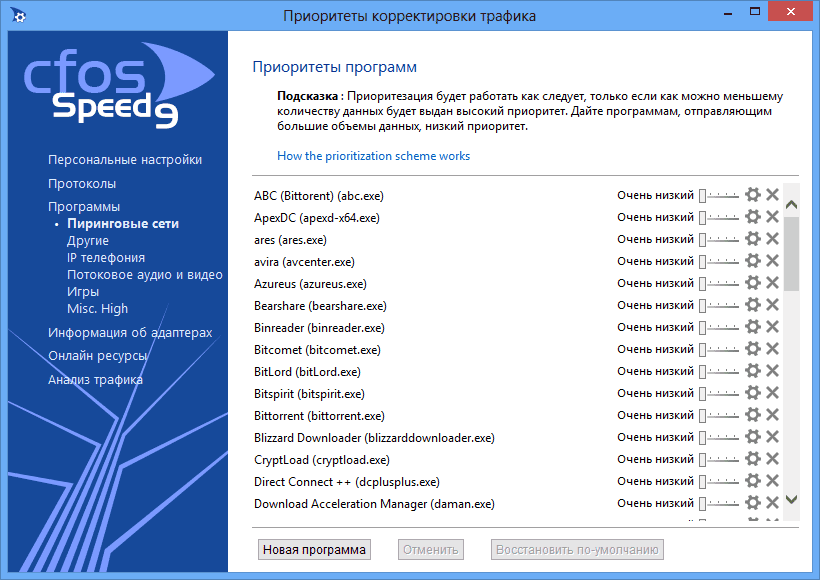Open gear settings for CryptLoad
The height and width of the screenshot is (580, 820).
753,459
